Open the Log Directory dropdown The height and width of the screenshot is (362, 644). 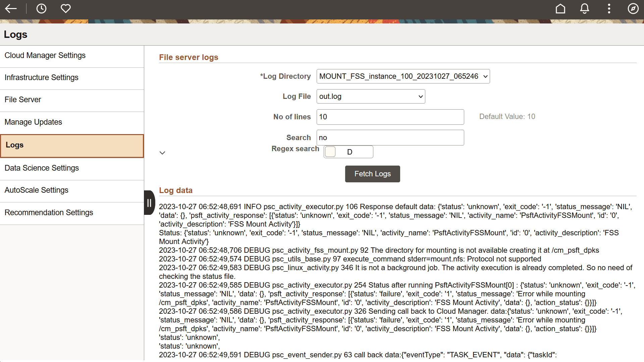coord(402,76)
